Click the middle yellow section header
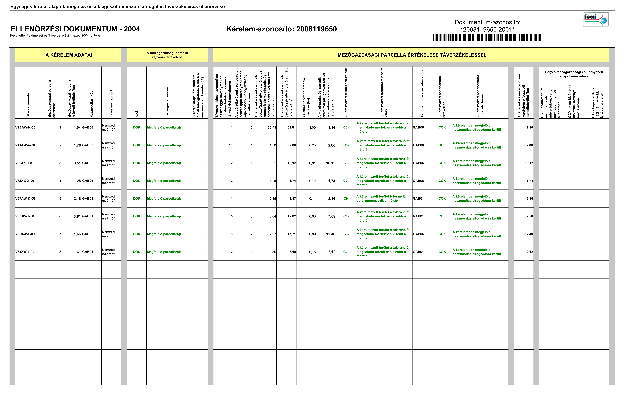 pyautogui.click(x=167, y=55)
